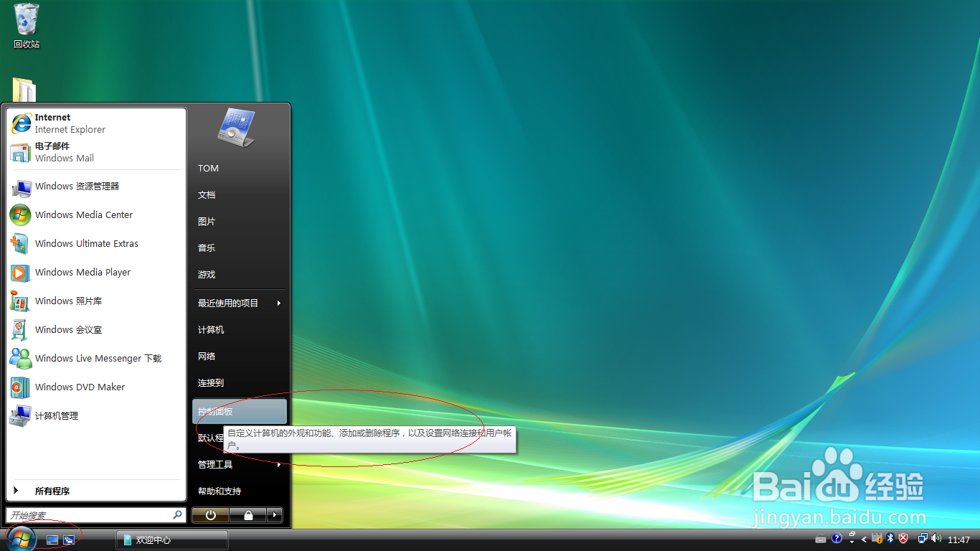Open 音乐 folder
The image size is (980, 551).
click(240, 248)
